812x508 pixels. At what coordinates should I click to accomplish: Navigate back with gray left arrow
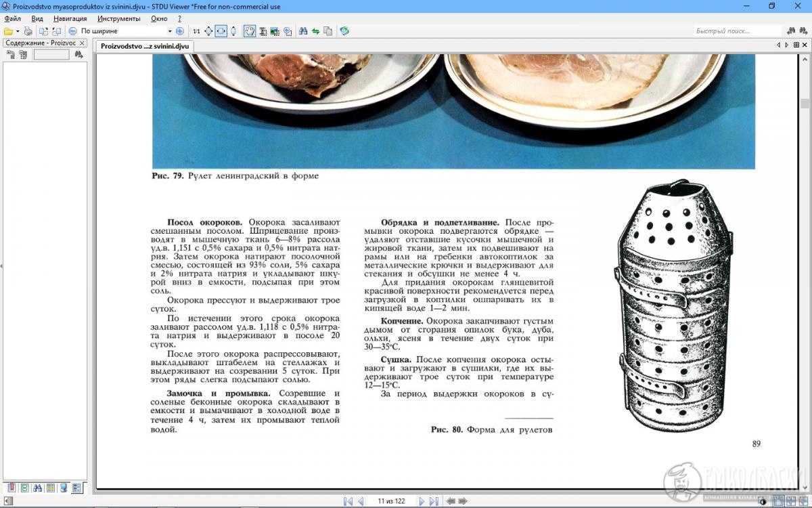451,501
